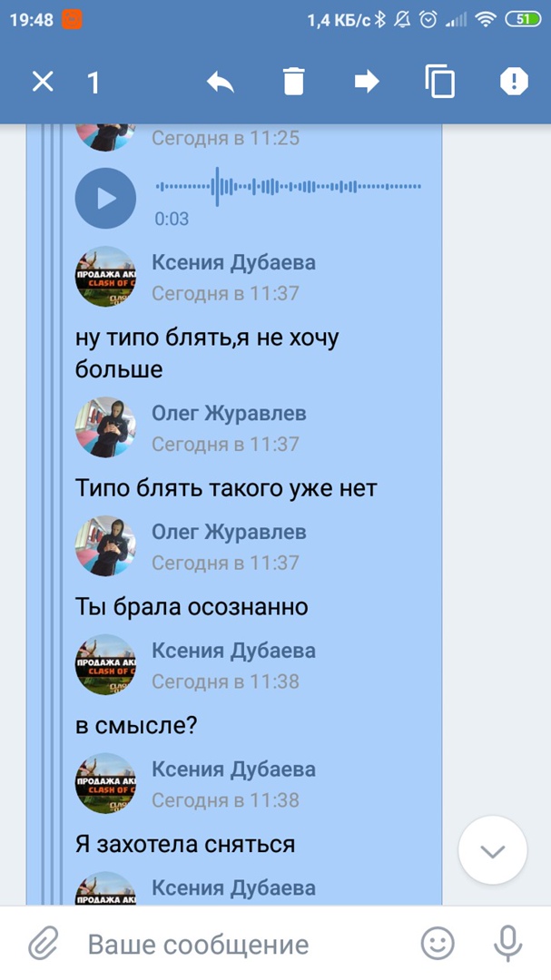This screenshot has height=980, width=551.
Task: Seek within the voice message waveform
Action: 289,186
